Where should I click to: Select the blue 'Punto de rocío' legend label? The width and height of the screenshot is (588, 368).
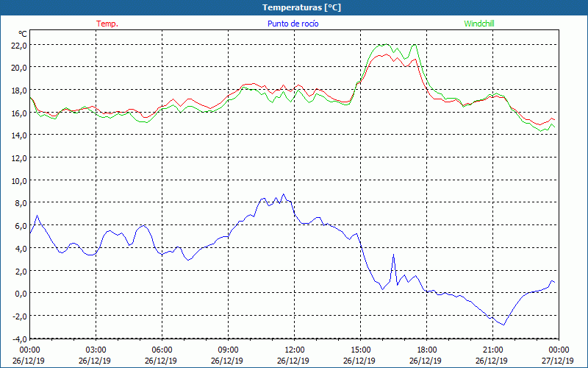coord(293,24)
